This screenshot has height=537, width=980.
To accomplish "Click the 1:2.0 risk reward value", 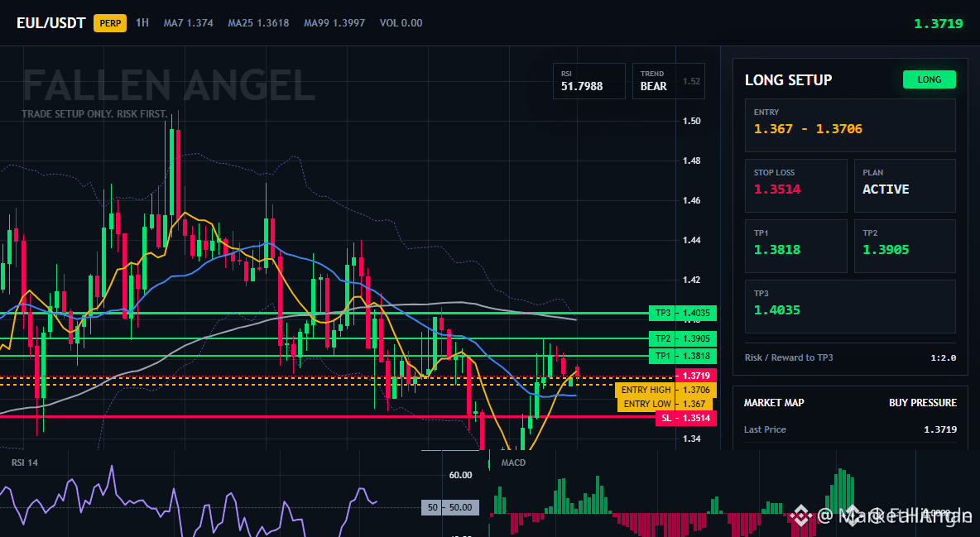I will click(943, 357).
